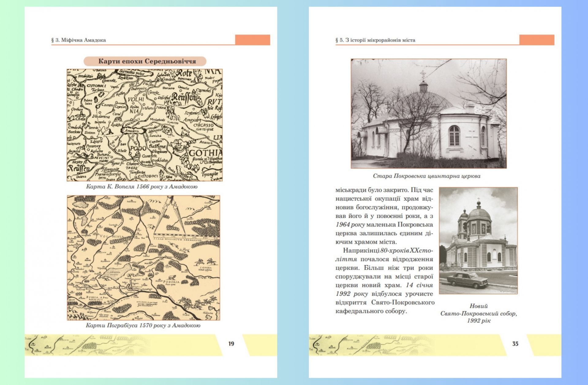Click the decorative map footer strip on left page

tap(123, 345)
